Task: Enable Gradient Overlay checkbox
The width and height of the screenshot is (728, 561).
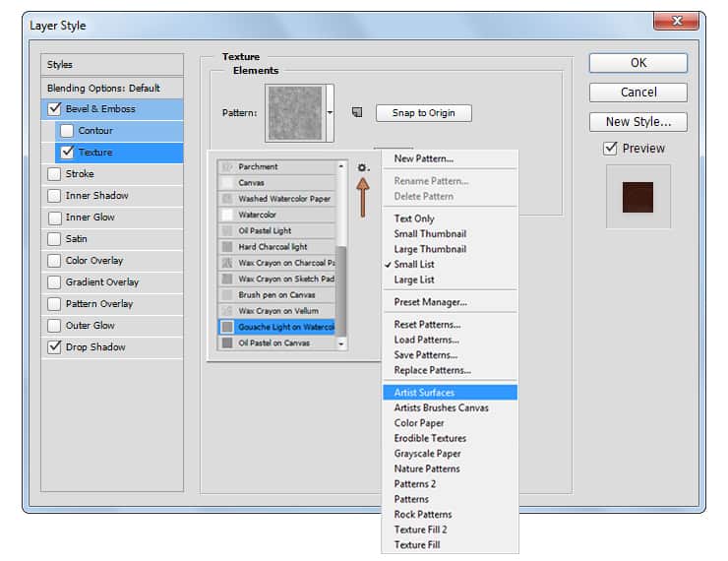Action: tap(54, 281)
